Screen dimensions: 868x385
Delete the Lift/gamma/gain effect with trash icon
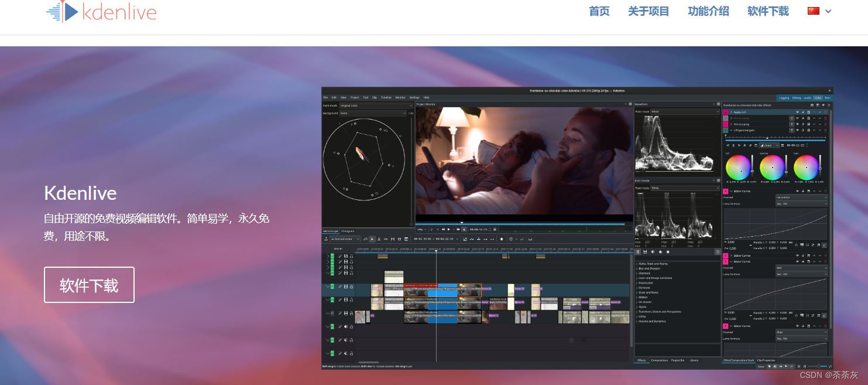click(825, 130)
